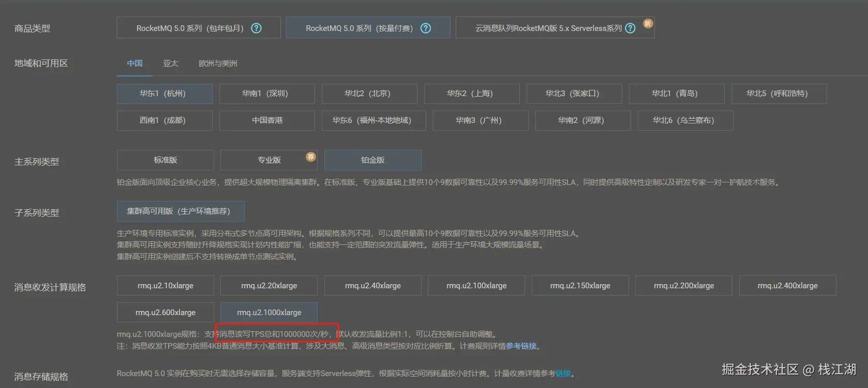Open help icon beside 包年包月 option

256,28
